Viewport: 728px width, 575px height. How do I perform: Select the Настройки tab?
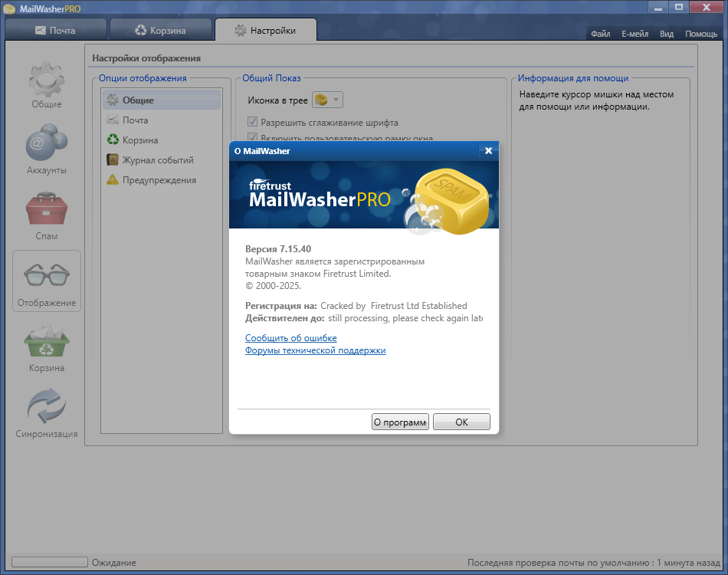click(266, 30)
